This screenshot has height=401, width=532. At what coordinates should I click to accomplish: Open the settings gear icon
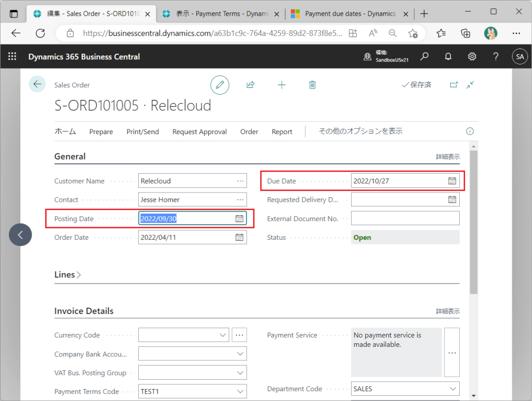click(472, 57)
